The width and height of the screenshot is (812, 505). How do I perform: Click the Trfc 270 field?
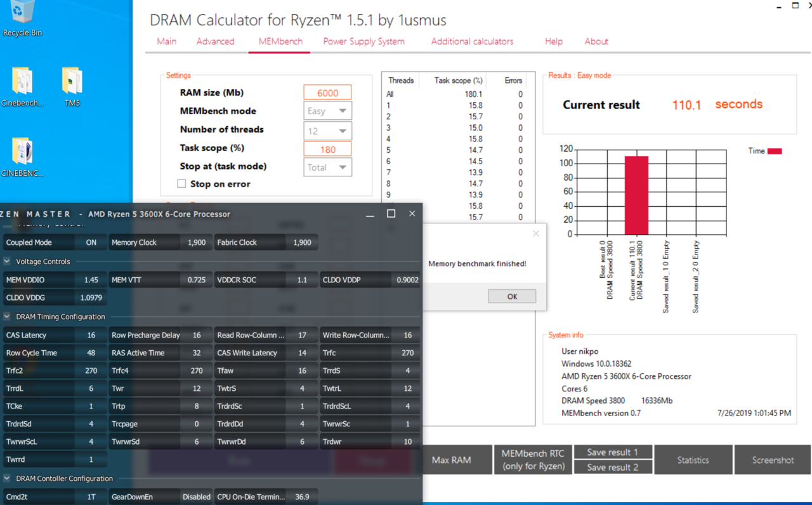pos(370,353)
